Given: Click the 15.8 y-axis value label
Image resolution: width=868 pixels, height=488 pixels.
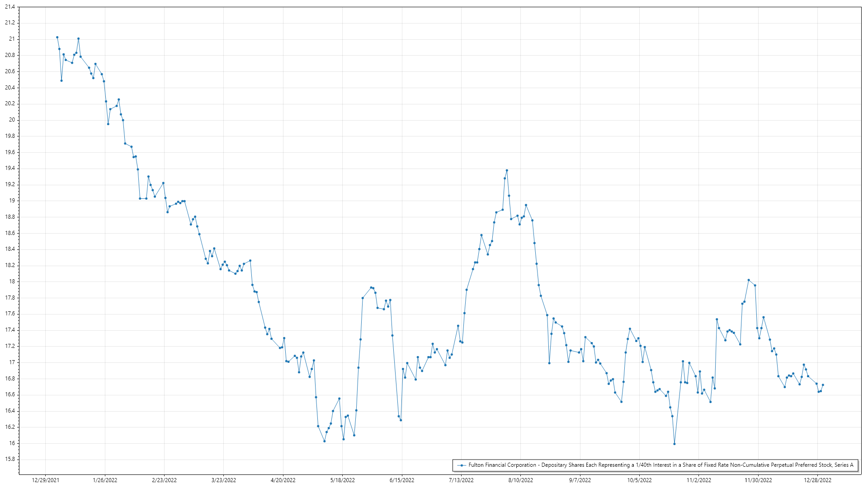Looking at the screenshot, I should 10,459.
